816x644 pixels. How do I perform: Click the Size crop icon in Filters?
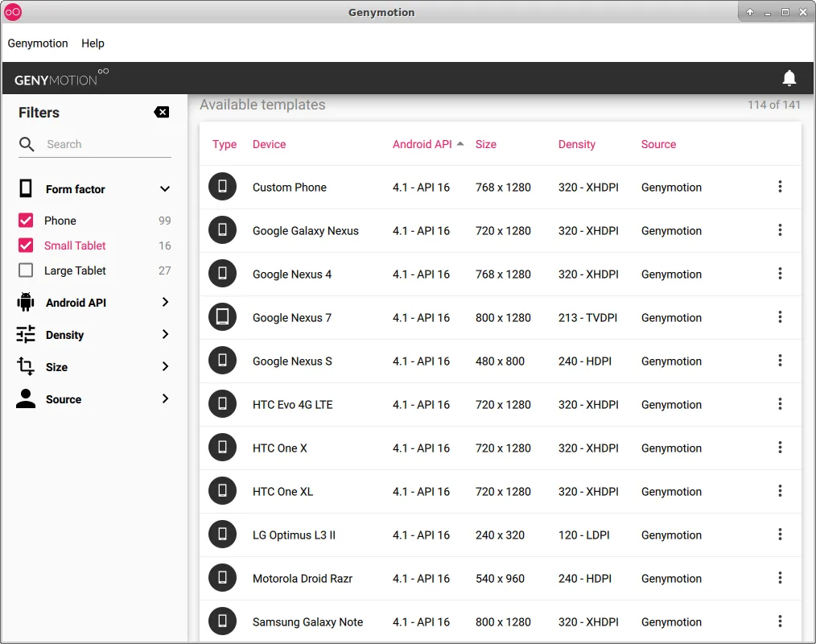[x=26, y=366]
